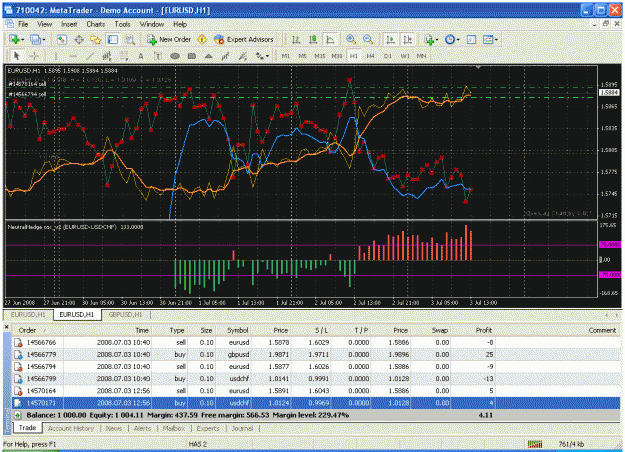Viewport: 625px width, 452px height.
Task: Switch to bar chart display
Action: [296, 39]
